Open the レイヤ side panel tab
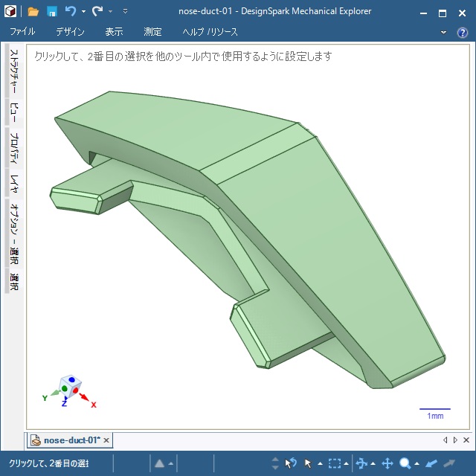The width and height of the screenshot is (476, 476). [13, 183]
